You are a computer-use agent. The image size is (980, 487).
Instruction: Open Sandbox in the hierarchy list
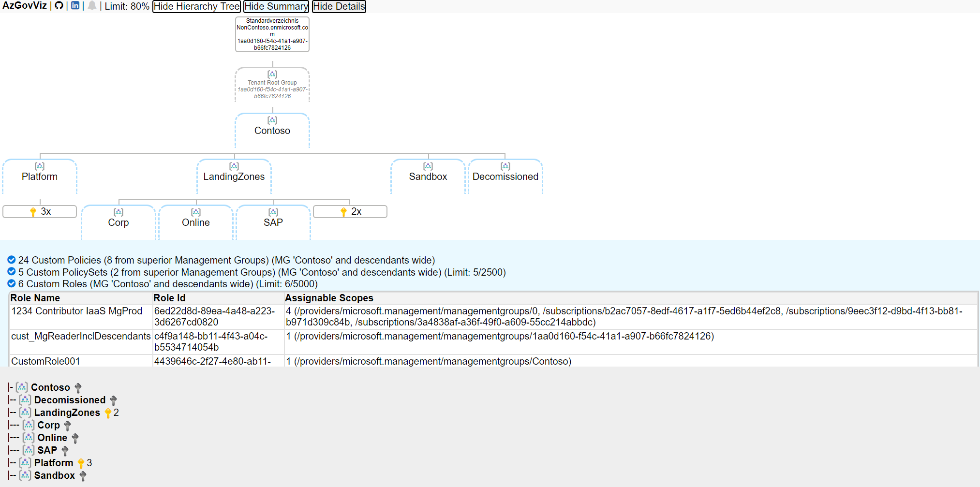[x=55, y=475]
